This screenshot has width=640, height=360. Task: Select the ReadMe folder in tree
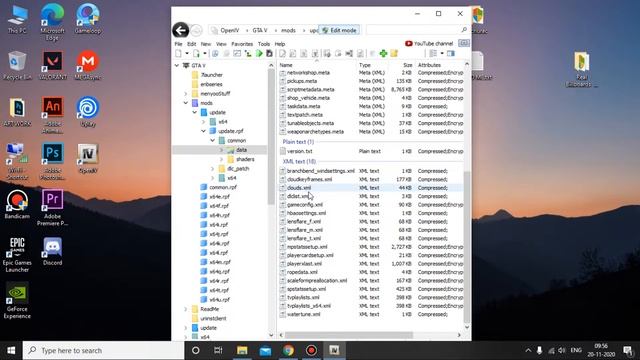pyautogui.click(x=210, y=309)
